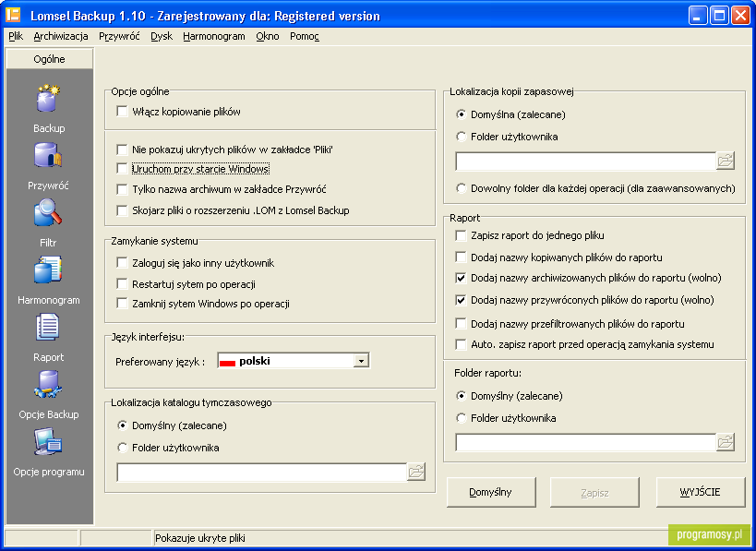Screen dimensions: 756x551
Task: Enable Zamknij sytem Windows po operacji
Action: coord(122,304)
